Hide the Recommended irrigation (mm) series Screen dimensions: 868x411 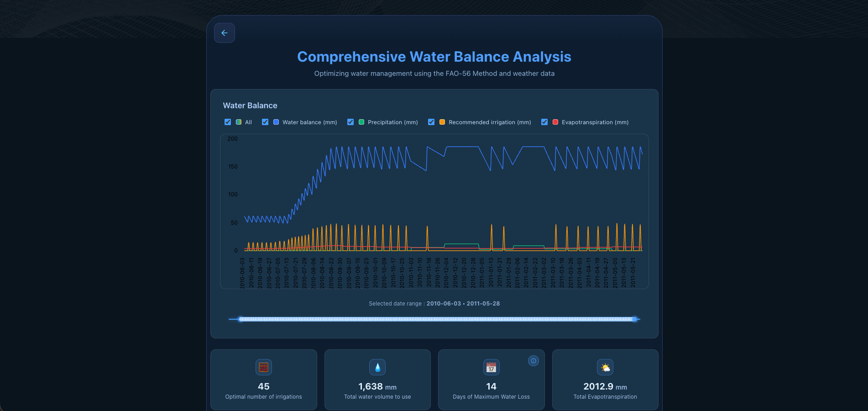tap(431, 122)
